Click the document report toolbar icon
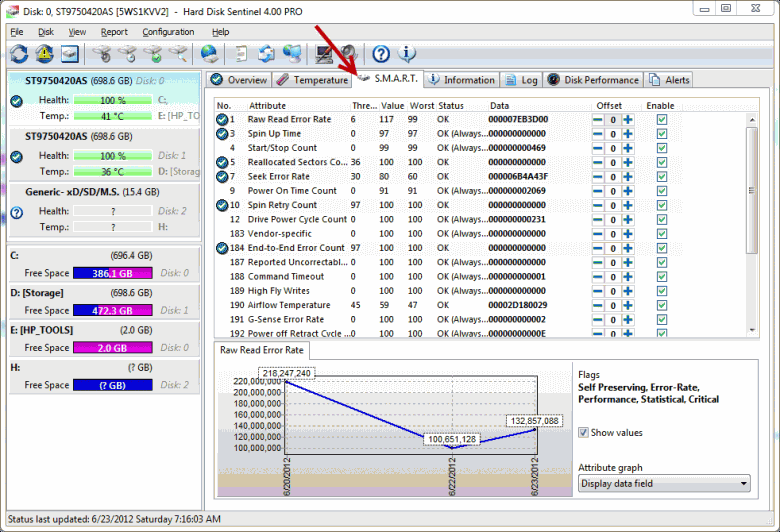The image size is (780, 532). 241,53
